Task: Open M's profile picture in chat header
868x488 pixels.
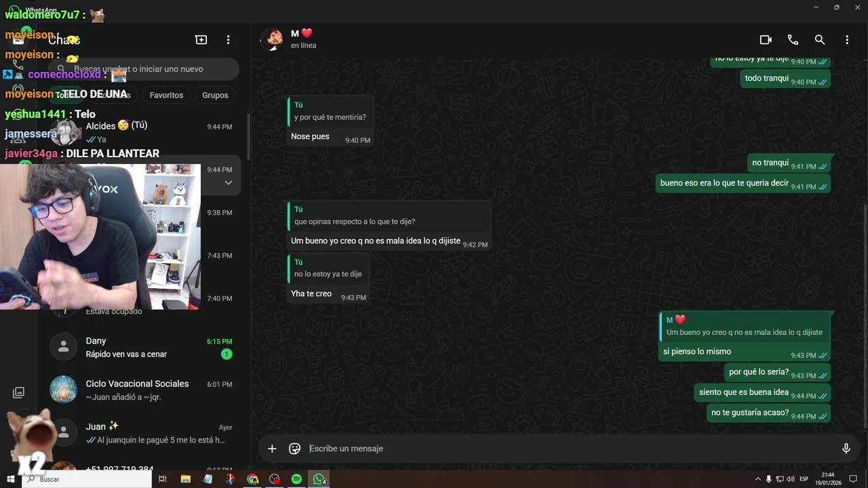Action: click(272, 39)
